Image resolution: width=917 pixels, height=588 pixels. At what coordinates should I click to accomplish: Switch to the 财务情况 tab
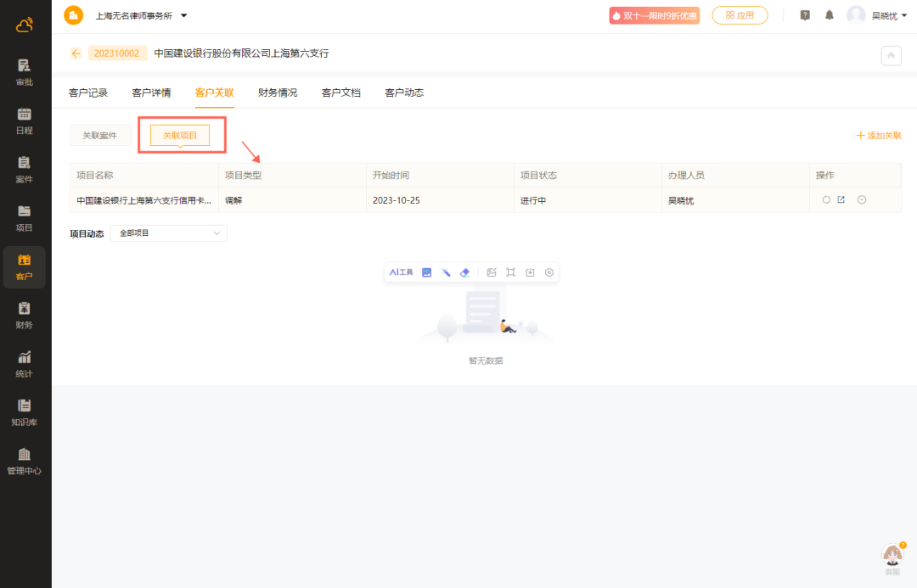point(278,92)
